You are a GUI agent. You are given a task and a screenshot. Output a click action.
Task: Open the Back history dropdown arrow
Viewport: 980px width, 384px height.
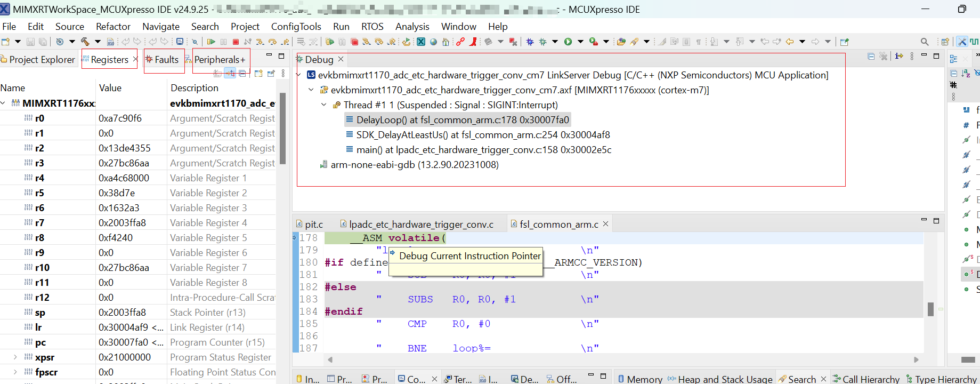point(802,42)
